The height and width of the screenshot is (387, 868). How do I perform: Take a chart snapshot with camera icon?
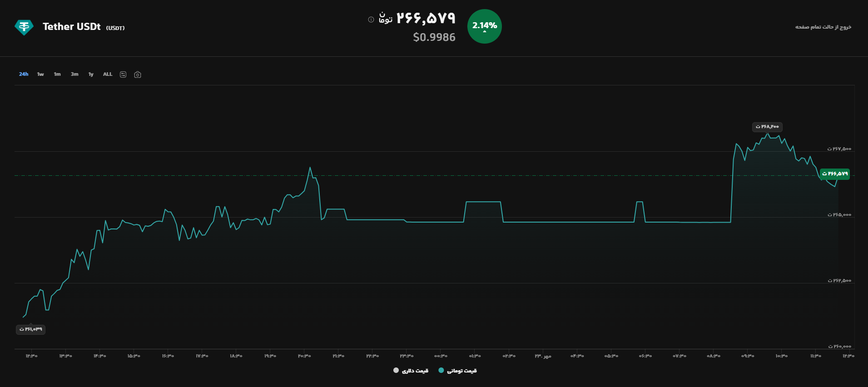coord(138,74)
